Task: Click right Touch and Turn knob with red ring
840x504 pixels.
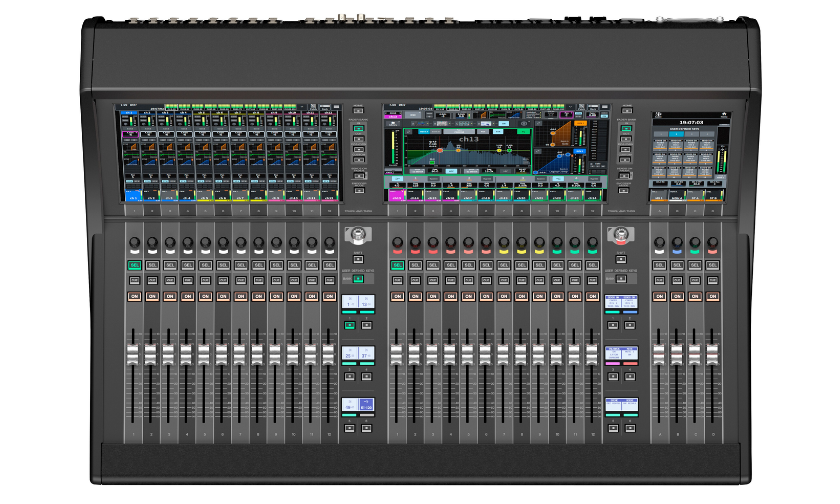Action: tap(620, 235)
